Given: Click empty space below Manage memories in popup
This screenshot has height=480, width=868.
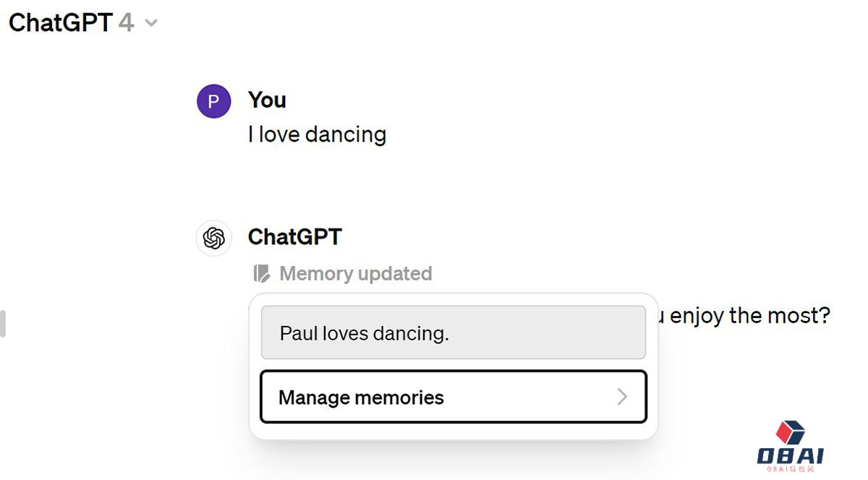Looking at the screenshot, I should 452,432.
